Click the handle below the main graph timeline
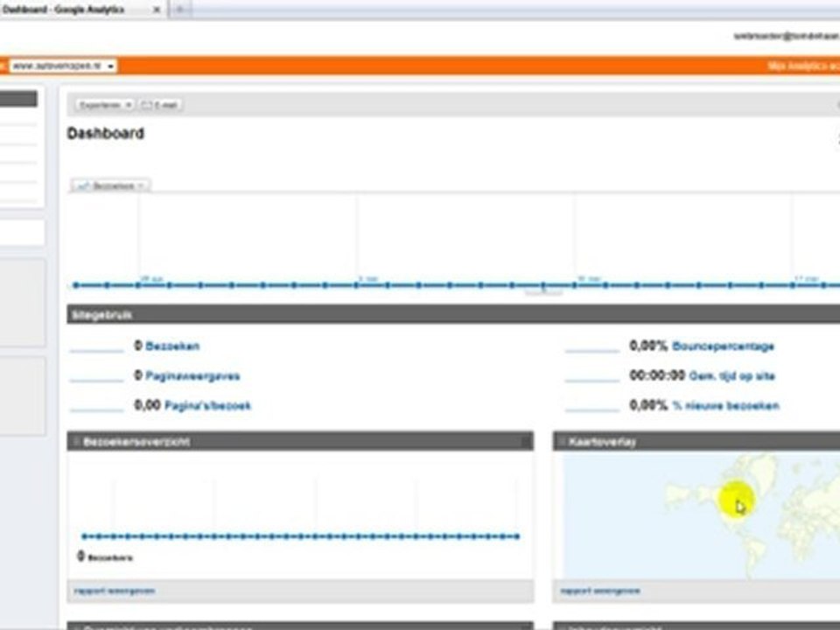This screenshot has width=840, height=630. coord(543,293)
